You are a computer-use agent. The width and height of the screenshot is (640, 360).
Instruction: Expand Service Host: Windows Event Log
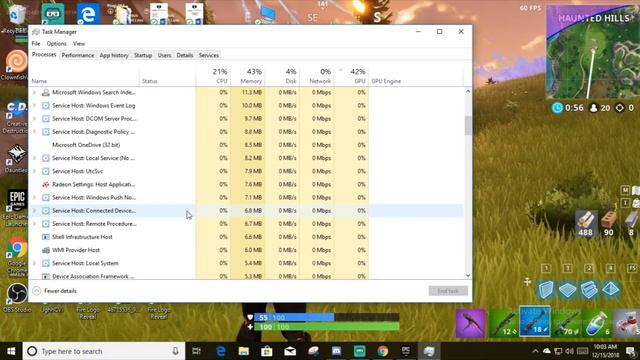pyautogui.click(x=34, y=106)
